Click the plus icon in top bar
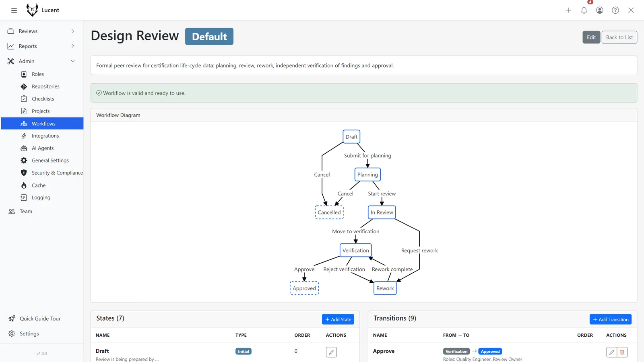The height and width of the screenshot is (362, 644). pos(568,10)
